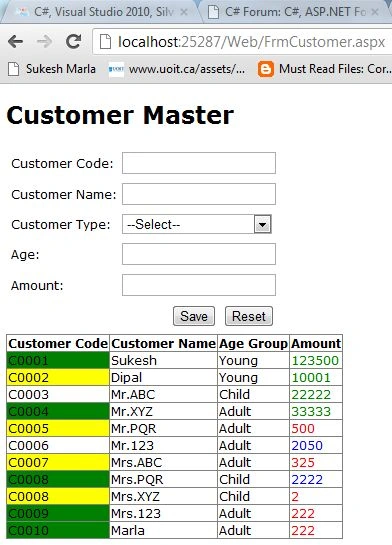Click the amount 33333
Image resolution: width=392 pixels, height=545 pixels.
pos(311,412)
